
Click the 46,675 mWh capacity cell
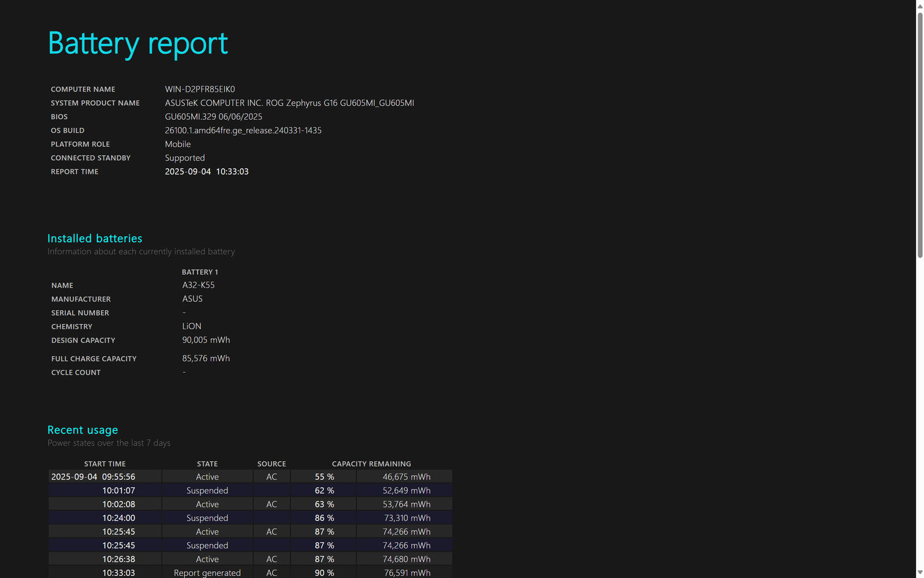coord(406,477)
